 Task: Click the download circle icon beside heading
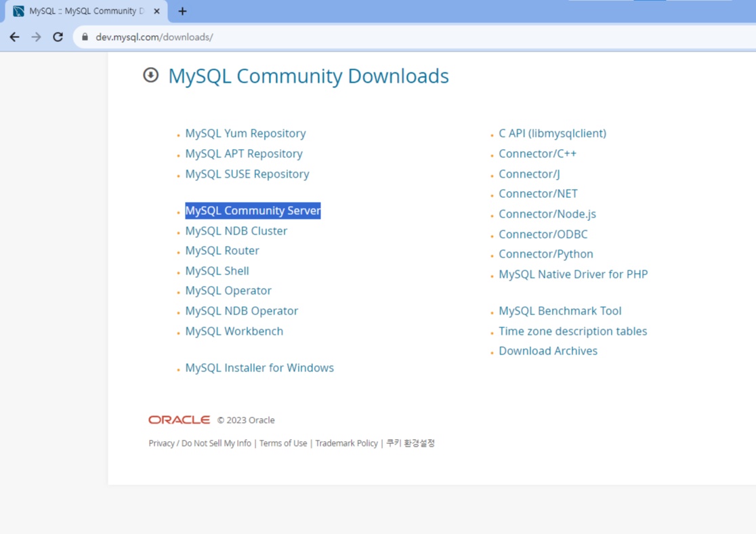click(150, 75)
